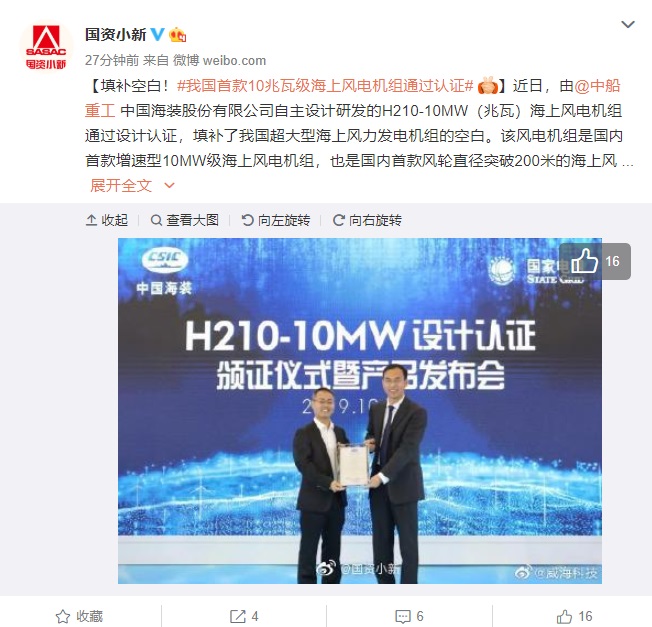Image resolution: width=652 pixels, height=627 pixels.
Task: Rotate image right with 向右旋转
Action: coord(367,220)
